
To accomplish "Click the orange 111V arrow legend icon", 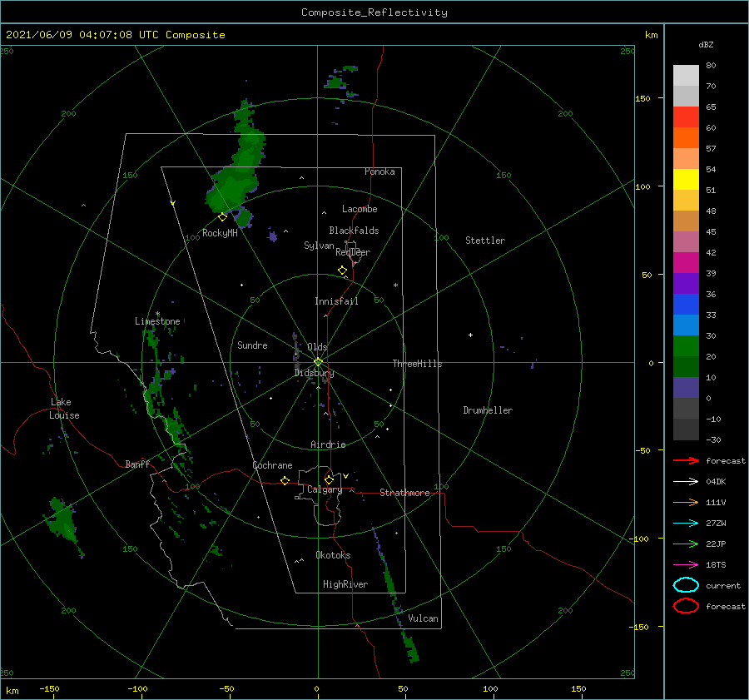I will click(686, 502).
